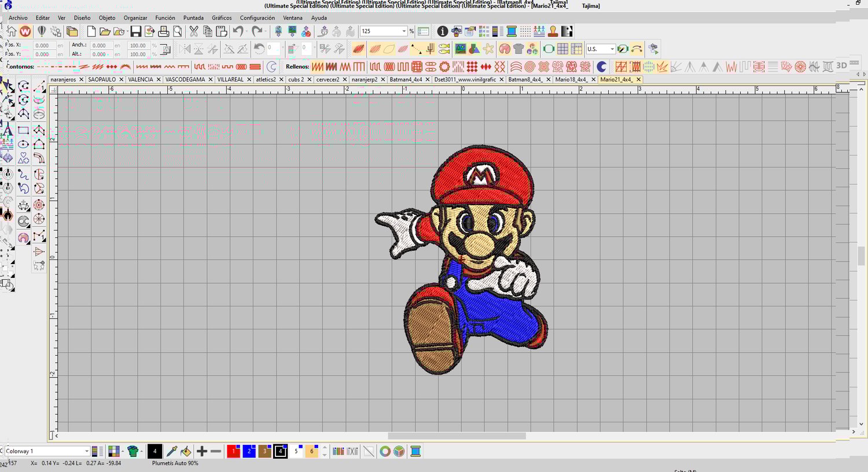Expand the background color dropdown arrow
The image size is (868, 472).
(x=123, y=451)
